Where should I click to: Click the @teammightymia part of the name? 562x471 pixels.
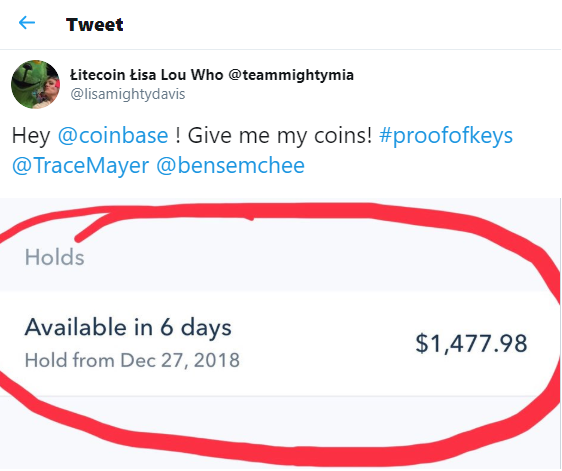tap(291, 75)
